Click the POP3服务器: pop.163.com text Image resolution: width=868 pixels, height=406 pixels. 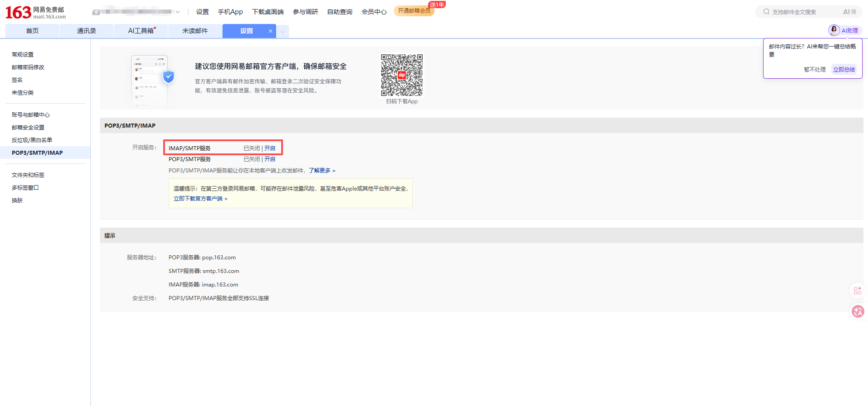(x=202, y=257)
